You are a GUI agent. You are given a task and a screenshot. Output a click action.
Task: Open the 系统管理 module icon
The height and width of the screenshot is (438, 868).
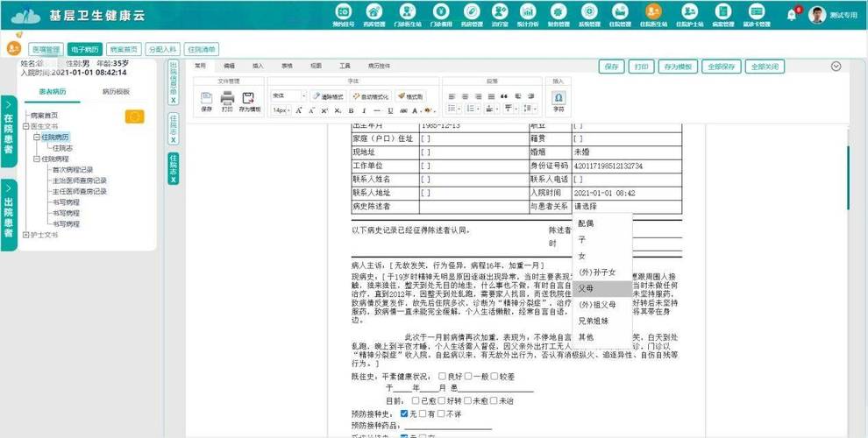[x=589, y=11]
